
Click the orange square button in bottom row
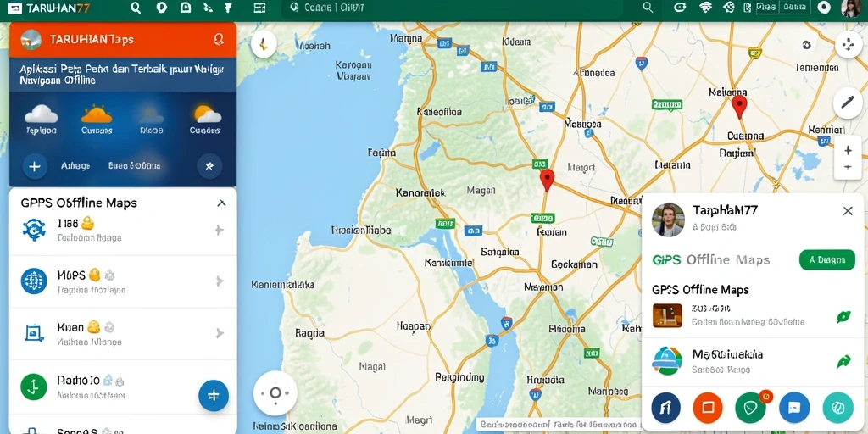pyautogui.click(x=708, y=408)
